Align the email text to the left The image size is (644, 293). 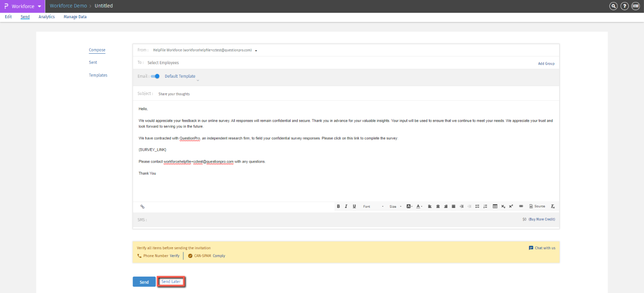pos(430,206)
